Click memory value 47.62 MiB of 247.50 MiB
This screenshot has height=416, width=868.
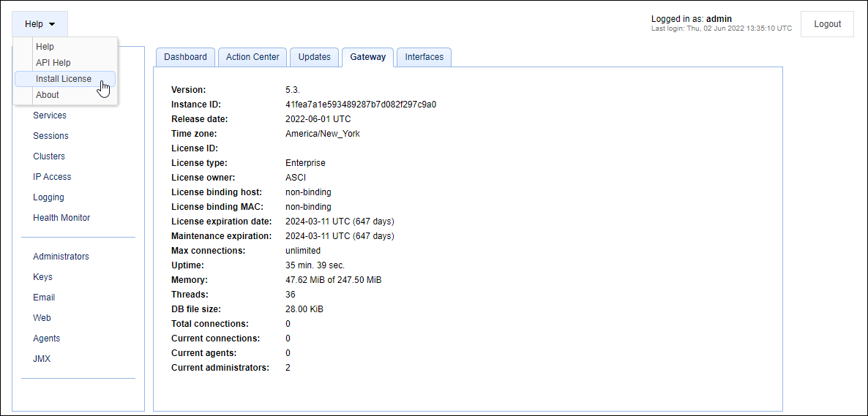tap(333, 280)
